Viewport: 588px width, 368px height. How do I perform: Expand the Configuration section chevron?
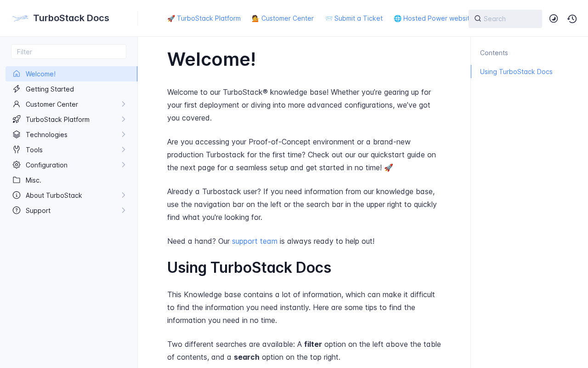[x=124, y=165]
